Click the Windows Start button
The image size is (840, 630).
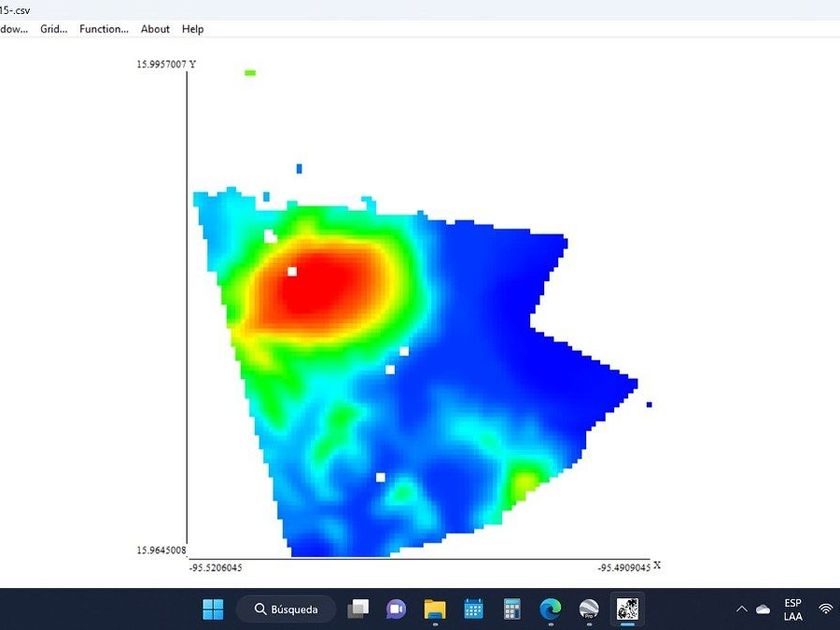tap(213, 609)
